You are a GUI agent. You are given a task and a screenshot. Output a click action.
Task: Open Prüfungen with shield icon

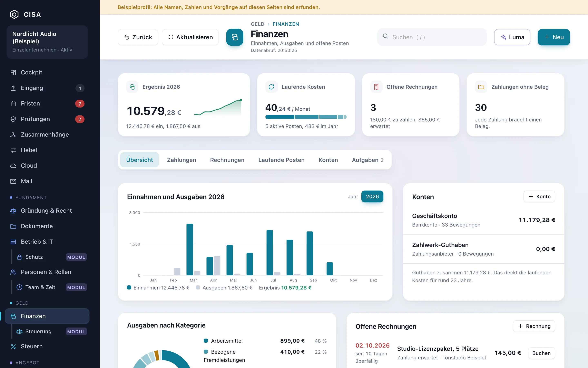coord(47,119)
